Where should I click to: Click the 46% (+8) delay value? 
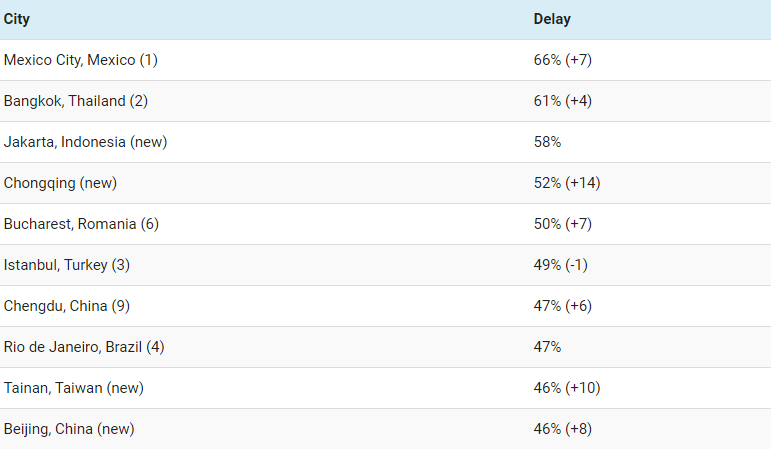pyautogui.click(x=563, y=429)
